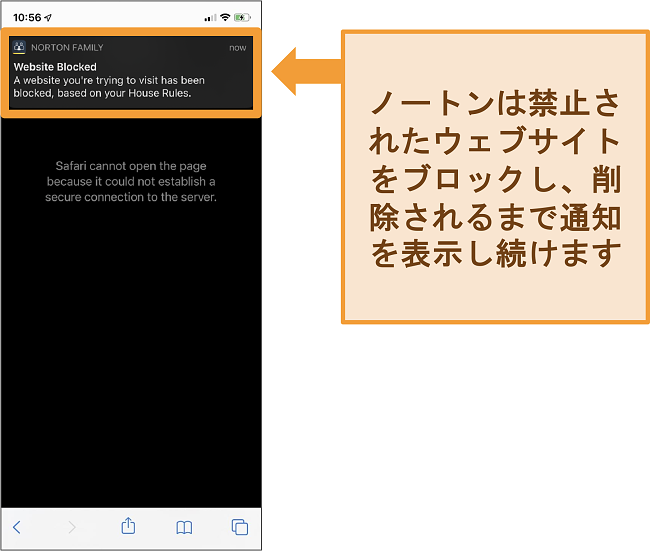Tap the location arrow beside the time

(48, 17)
